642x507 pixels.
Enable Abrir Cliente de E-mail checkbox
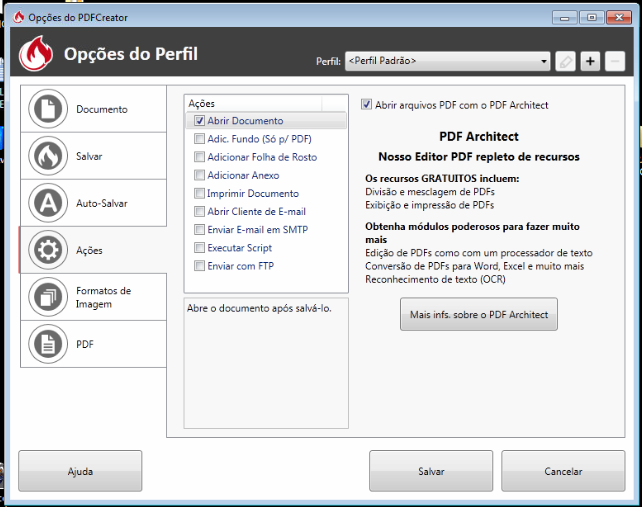[199, 211]
